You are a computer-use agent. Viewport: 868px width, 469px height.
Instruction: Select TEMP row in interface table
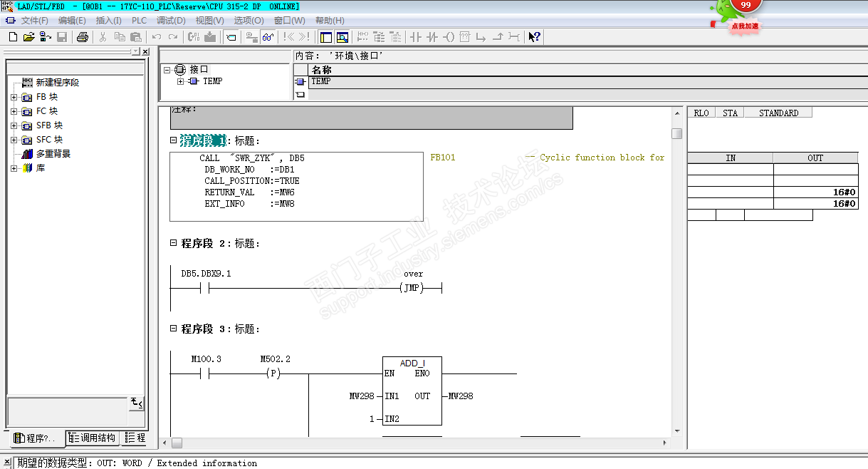tap(587, 81)
